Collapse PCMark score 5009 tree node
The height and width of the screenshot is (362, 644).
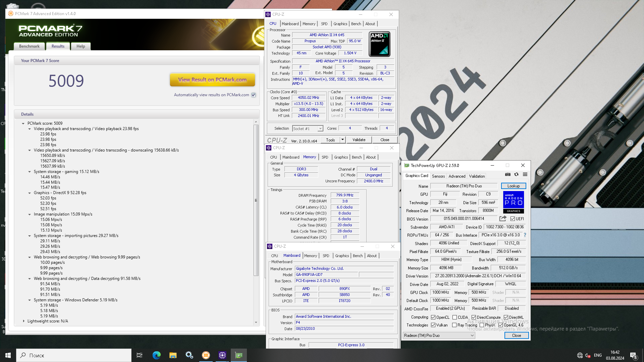23,123
